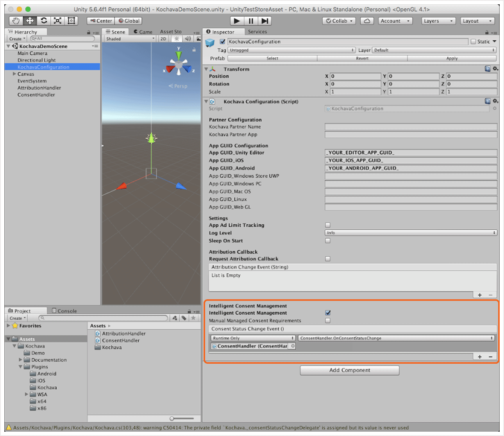This screenshot has width=504, height=436.
Task: Open Transform component gear menu
Action: [495, 69]
